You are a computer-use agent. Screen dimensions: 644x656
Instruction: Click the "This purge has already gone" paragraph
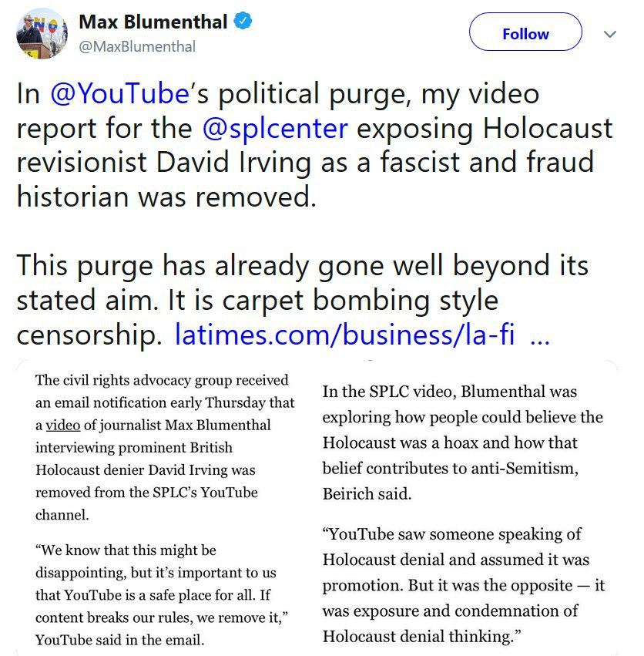pyautogui.click(x=302, y=265)
